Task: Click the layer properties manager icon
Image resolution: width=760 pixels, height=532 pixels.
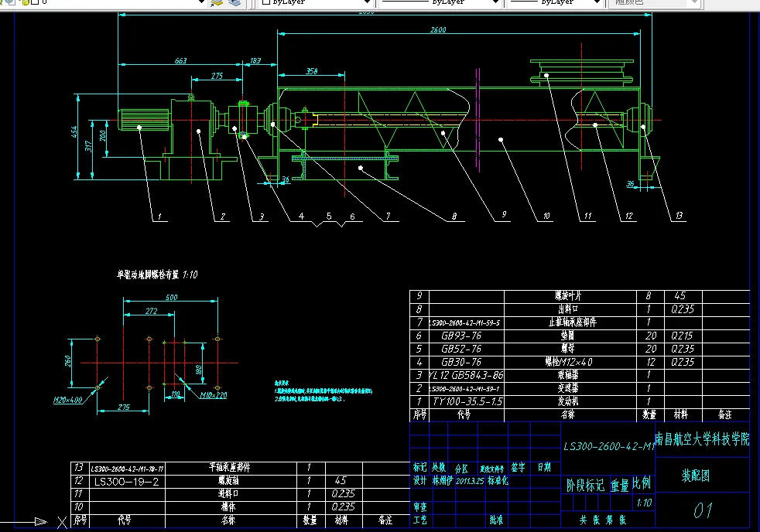Action: coord(216,2)
